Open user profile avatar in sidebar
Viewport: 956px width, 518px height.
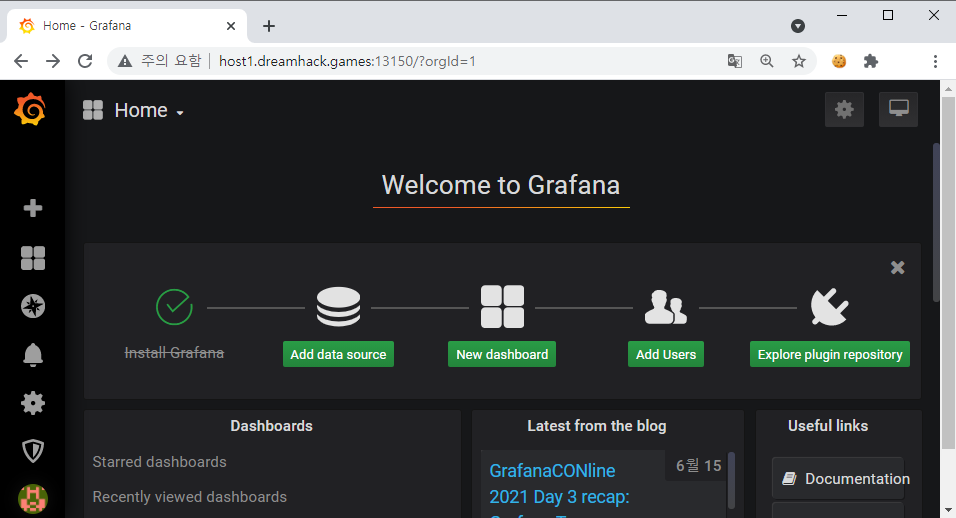pyautogui.click(x=33, y=498)
